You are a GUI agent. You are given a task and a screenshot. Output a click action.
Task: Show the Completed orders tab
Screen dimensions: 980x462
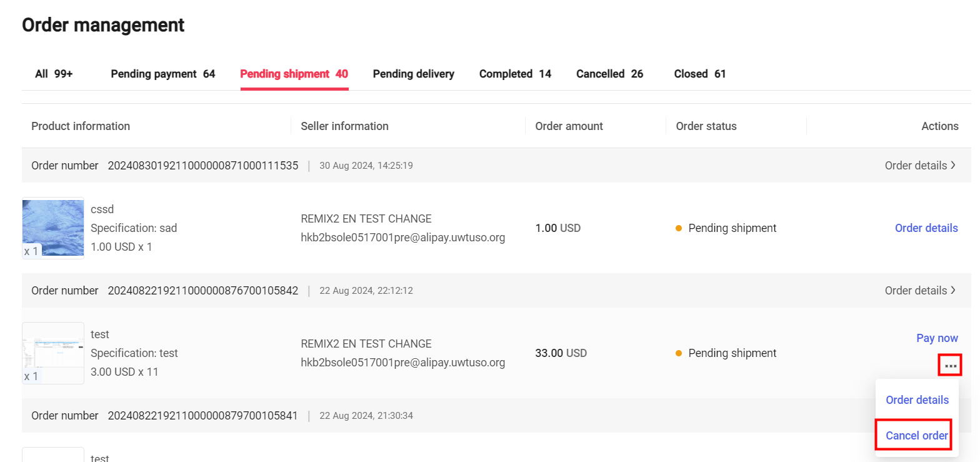[x=515, y=74]
